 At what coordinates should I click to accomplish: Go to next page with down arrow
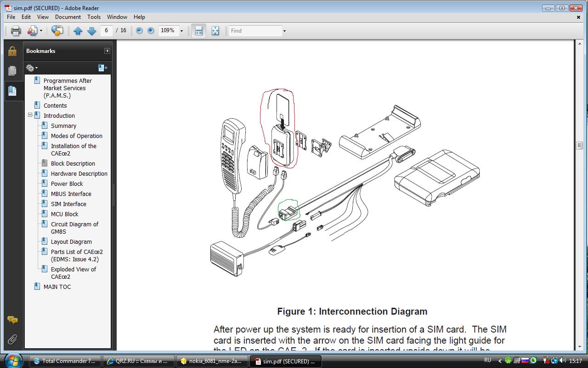point(91,31)
